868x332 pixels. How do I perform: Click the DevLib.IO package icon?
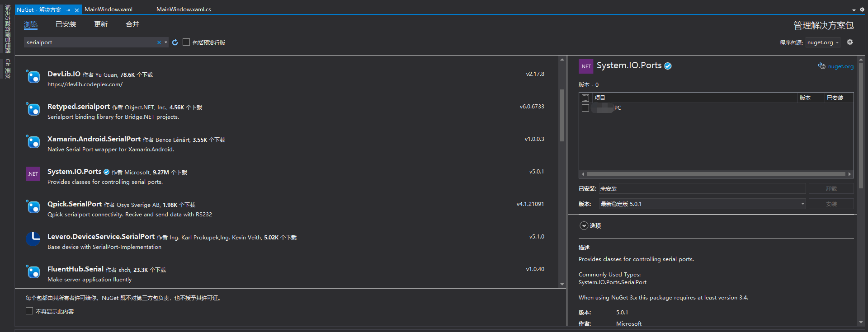point(33,77)
